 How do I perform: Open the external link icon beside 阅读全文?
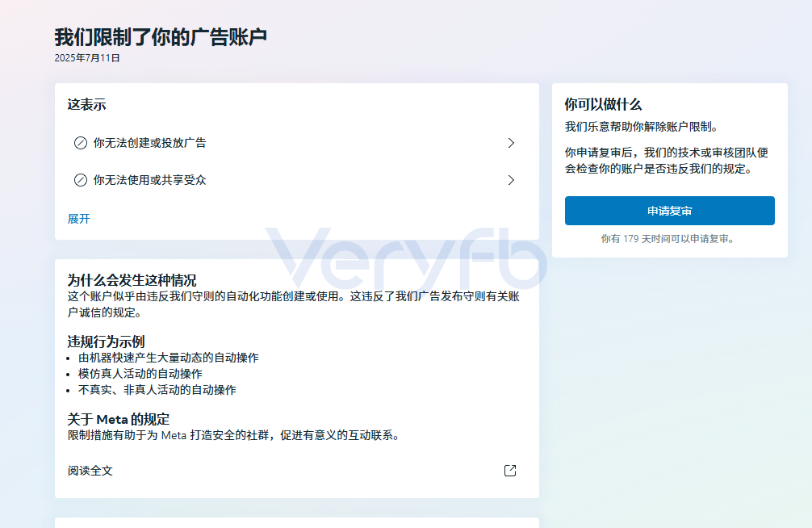pyautogui.click(x=510, y=471)
